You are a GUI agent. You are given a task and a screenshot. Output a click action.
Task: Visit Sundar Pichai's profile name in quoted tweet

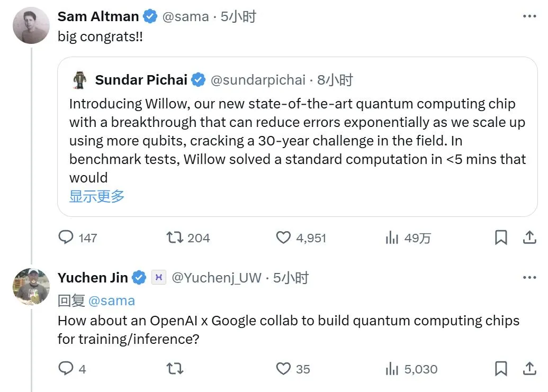(x=141, y=79)
